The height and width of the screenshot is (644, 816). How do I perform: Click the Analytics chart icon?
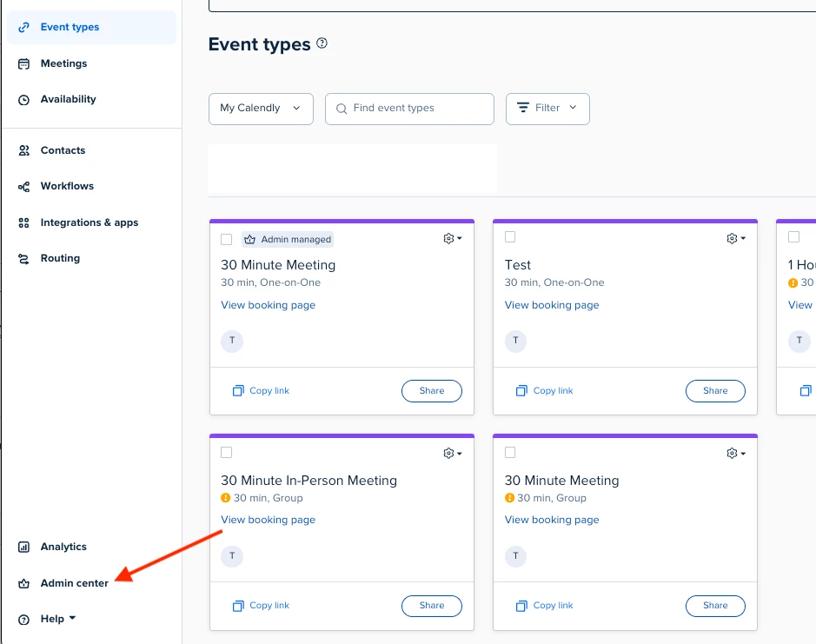coord(24,547)
